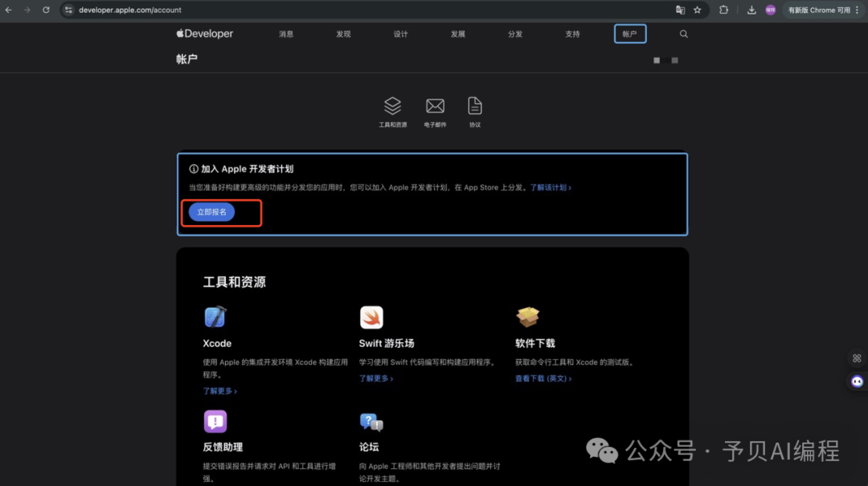Click the Swift 游乐场 icon
The width and height of the screenshot is (868, 486).
(371, 317)
